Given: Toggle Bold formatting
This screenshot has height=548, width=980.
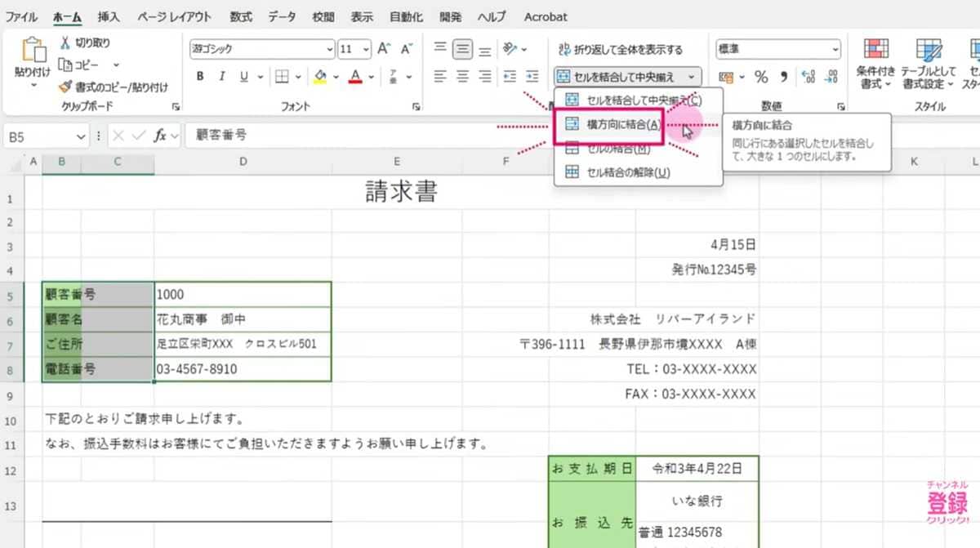Looking at the screenshot, I should [x=198, y=76].
